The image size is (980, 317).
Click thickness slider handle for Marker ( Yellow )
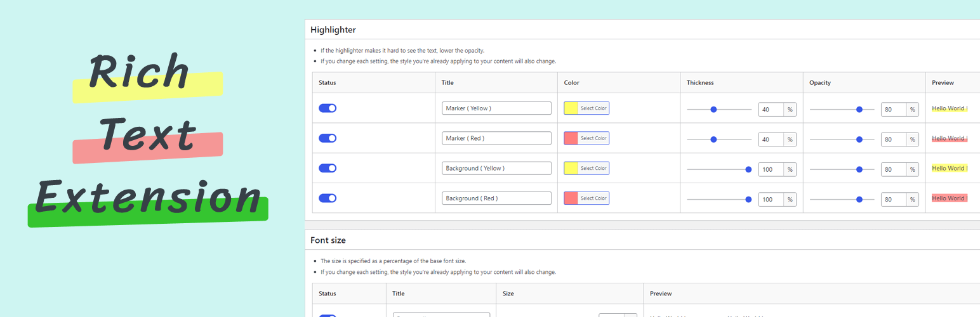713,110
